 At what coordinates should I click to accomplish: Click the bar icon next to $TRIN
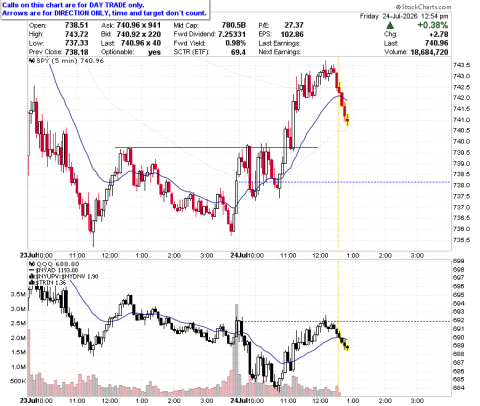click(32, 283)
